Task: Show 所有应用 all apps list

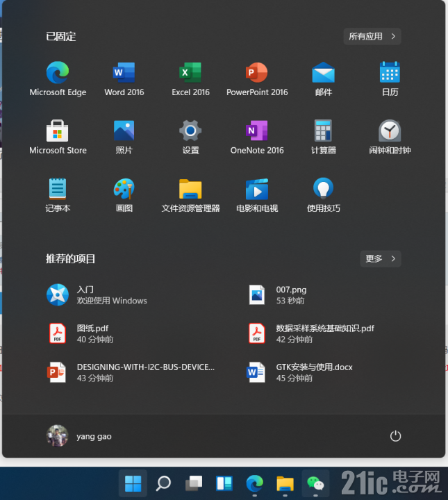Action: (x=372, y=36)
